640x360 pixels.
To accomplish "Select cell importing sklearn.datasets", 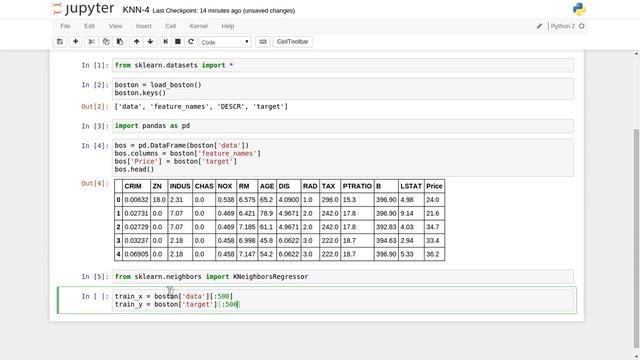I will (343, 65).
